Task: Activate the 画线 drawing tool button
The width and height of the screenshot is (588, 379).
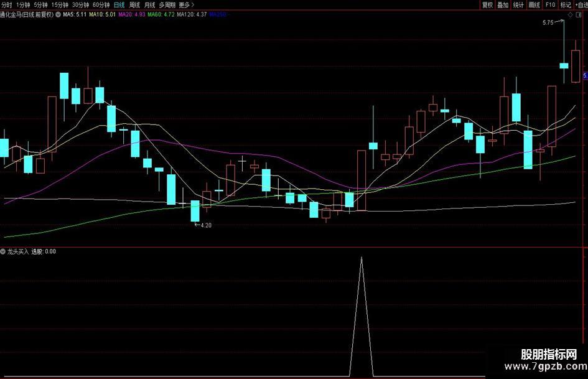Action: (x=534, y=5)
